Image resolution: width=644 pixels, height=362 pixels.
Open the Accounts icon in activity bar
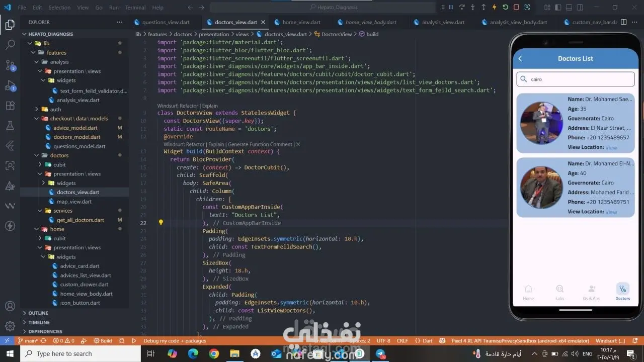click(10, 306)
